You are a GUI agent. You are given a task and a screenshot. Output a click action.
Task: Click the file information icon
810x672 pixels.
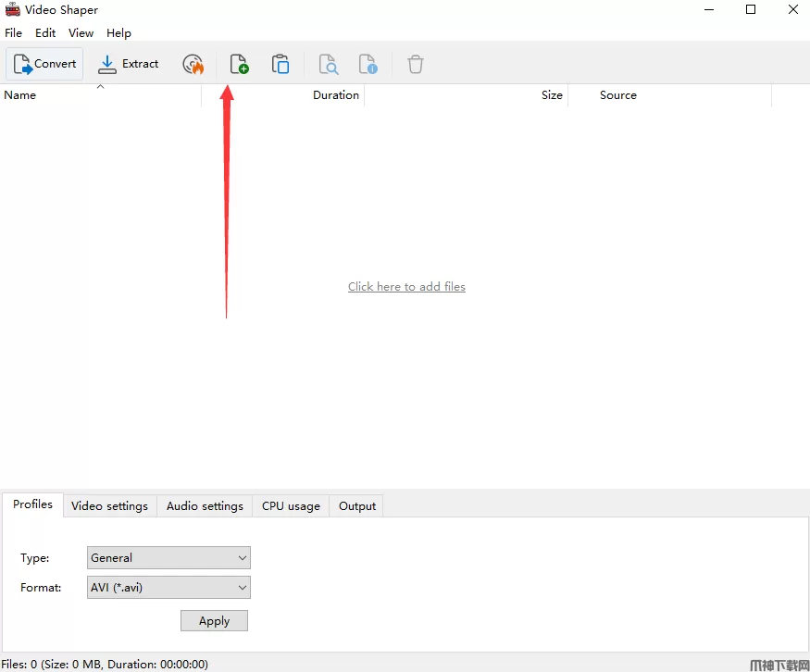point(368,65)
